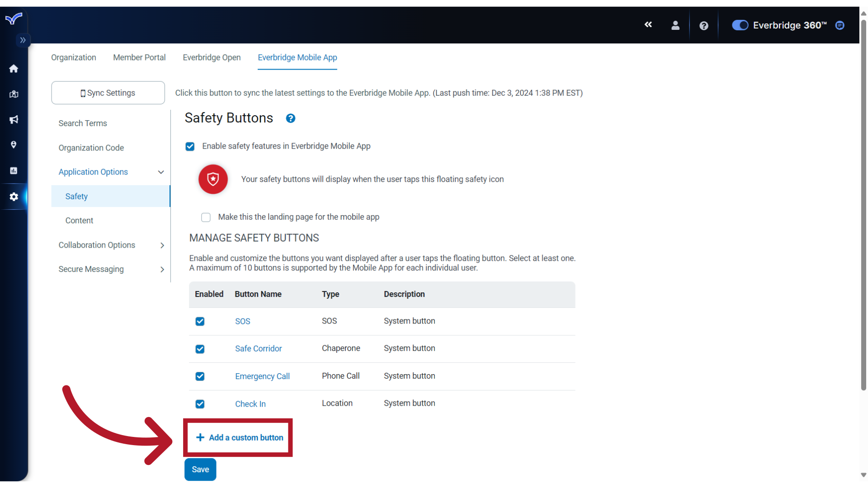Click the Phone Call type cell
This screenshot has height=488, width=868.
(341, 376)
